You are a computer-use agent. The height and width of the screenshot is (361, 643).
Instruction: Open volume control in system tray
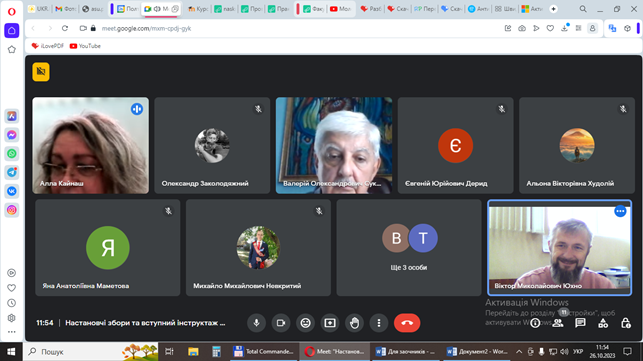click(x=565, y=352)
